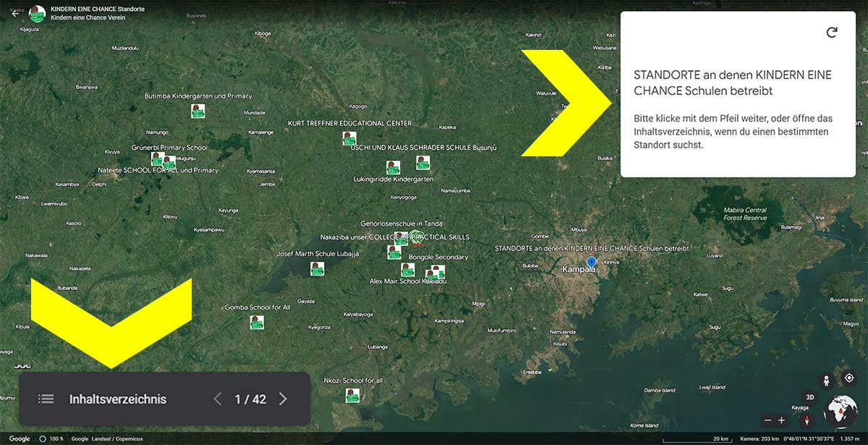Open the Kindern eine Chance project thumbnail
The width and height of the screenshot is (868, 445).
(x=36, y=13)
